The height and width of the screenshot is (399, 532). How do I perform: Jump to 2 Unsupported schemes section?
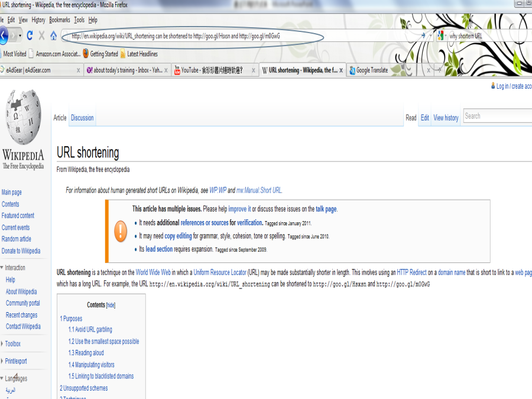pos(84,388)
